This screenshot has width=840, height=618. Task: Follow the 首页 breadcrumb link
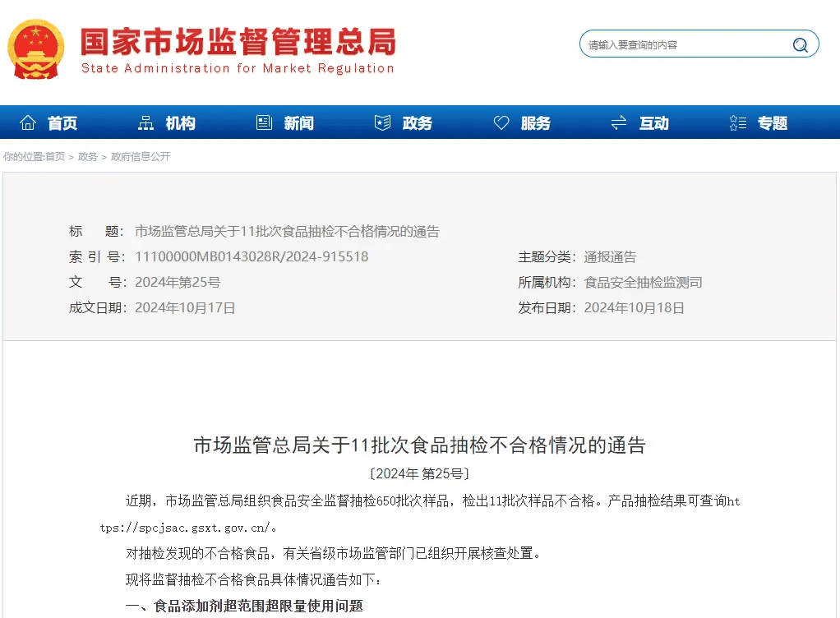(54, 156)
